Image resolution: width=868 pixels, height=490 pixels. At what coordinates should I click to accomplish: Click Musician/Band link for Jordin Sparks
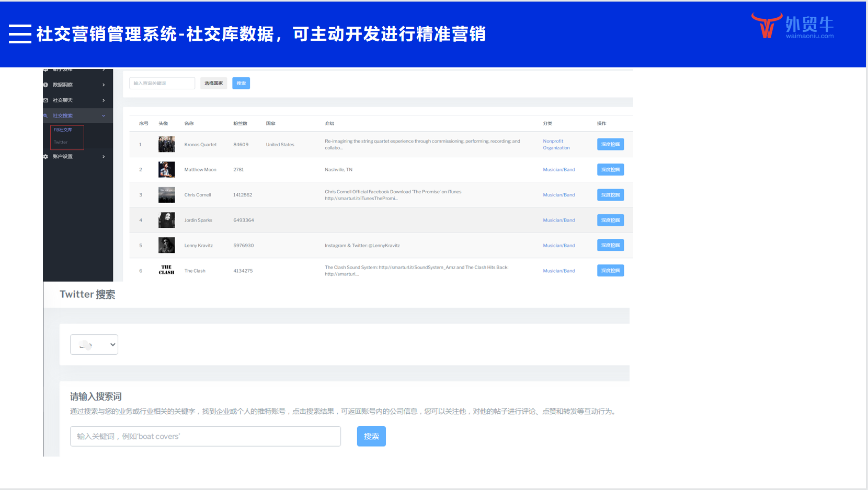pyautogui.click(x=559, y=220)
